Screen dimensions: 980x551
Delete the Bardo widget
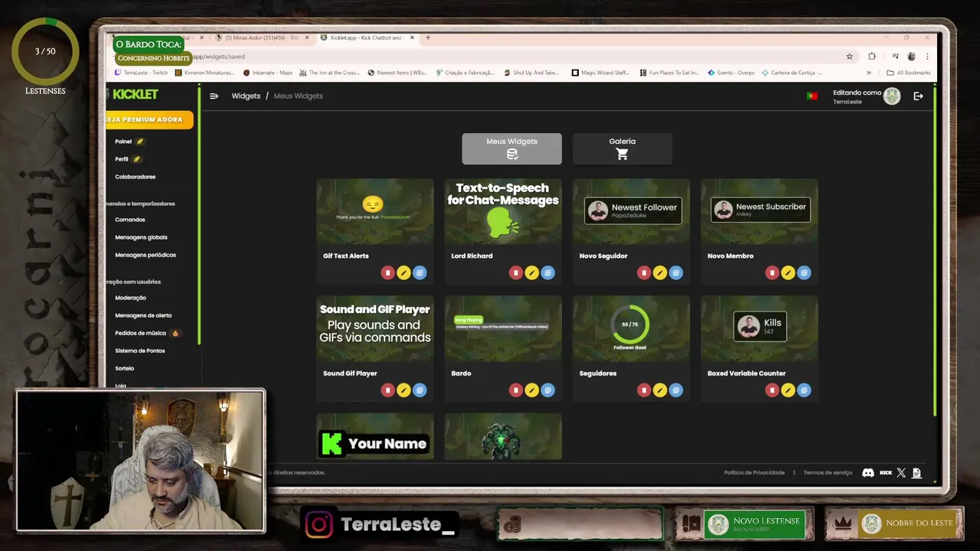(x=516, y=390)
